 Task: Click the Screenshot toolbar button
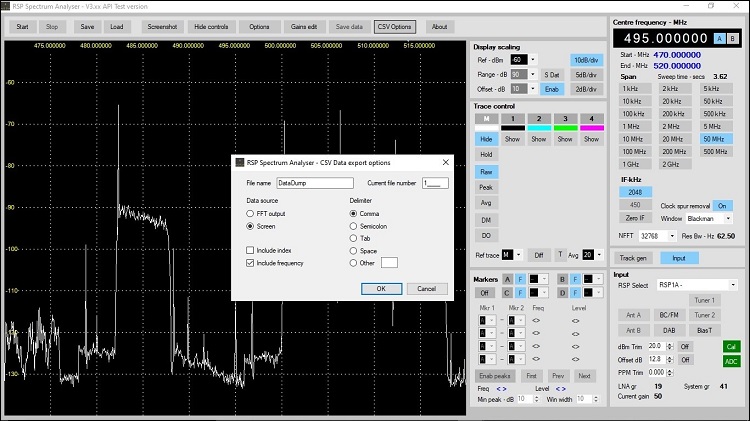pos(160,26)
